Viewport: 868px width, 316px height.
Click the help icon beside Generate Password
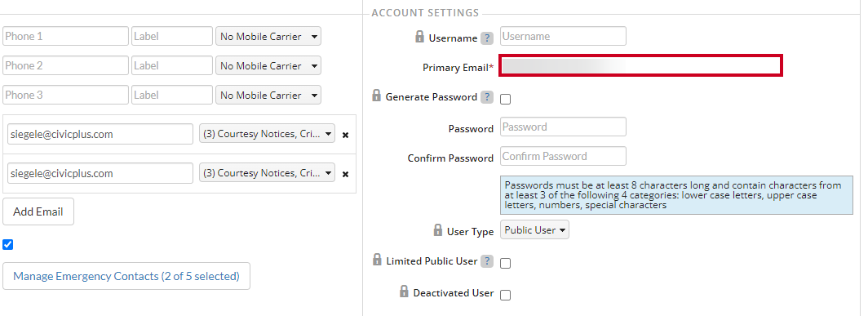click(x=486, y=97)
